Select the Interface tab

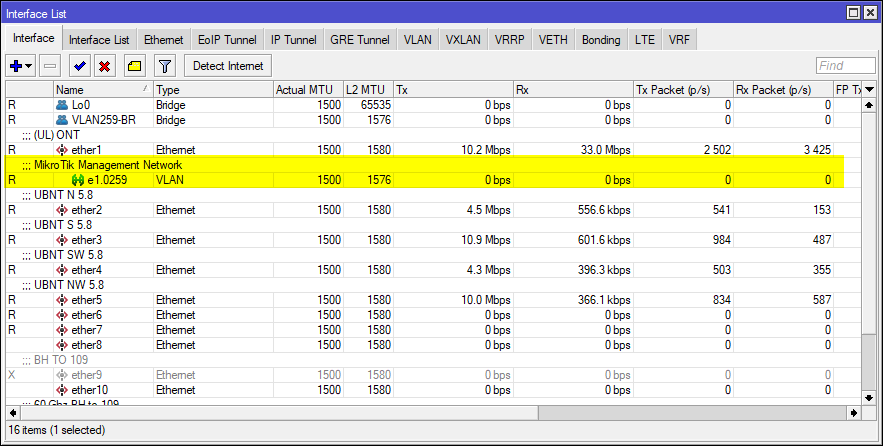coord(34,38)
